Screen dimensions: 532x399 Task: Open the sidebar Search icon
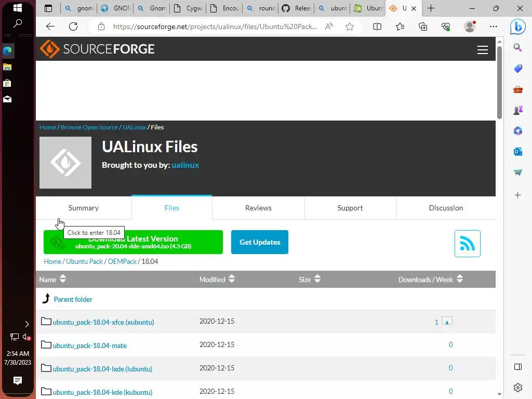518,47
